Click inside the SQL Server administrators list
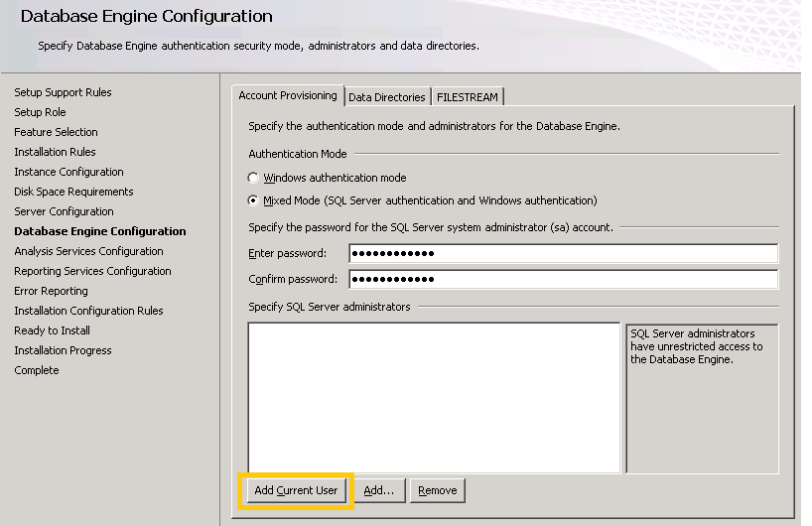 434,398
